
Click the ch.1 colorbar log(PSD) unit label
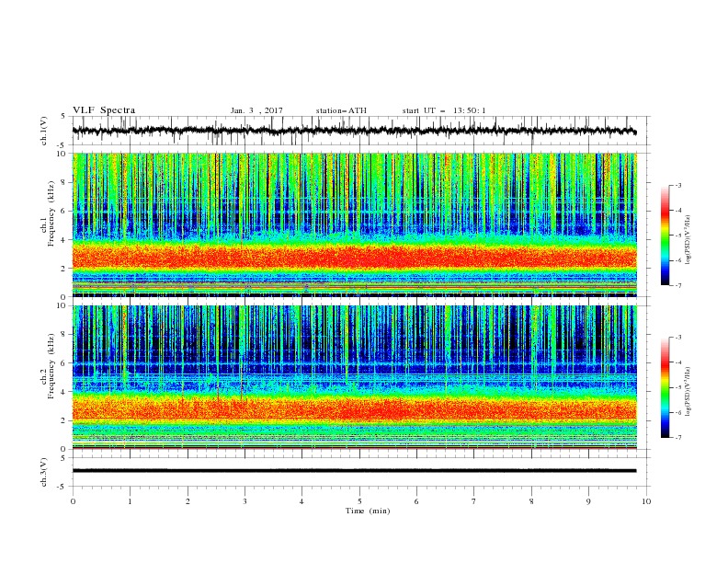688,240
